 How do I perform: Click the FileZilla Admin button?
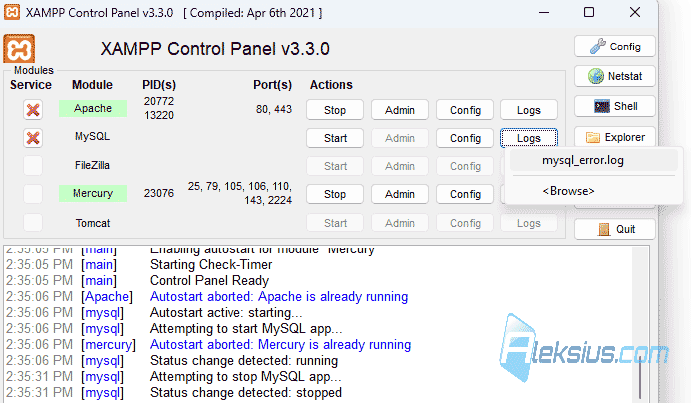(400, 166)
